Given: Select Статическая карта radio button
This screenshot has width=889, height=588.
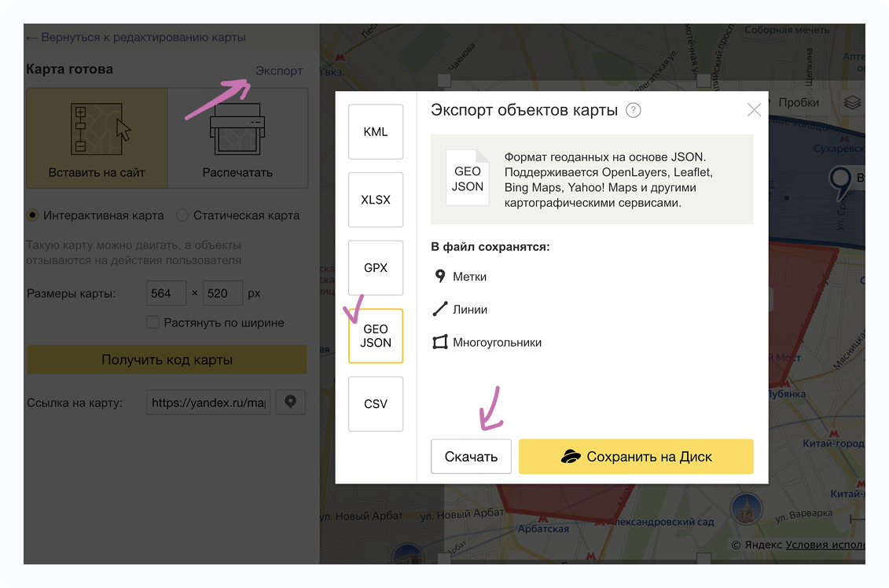Looking at the screenshot, I should (182, 215).
